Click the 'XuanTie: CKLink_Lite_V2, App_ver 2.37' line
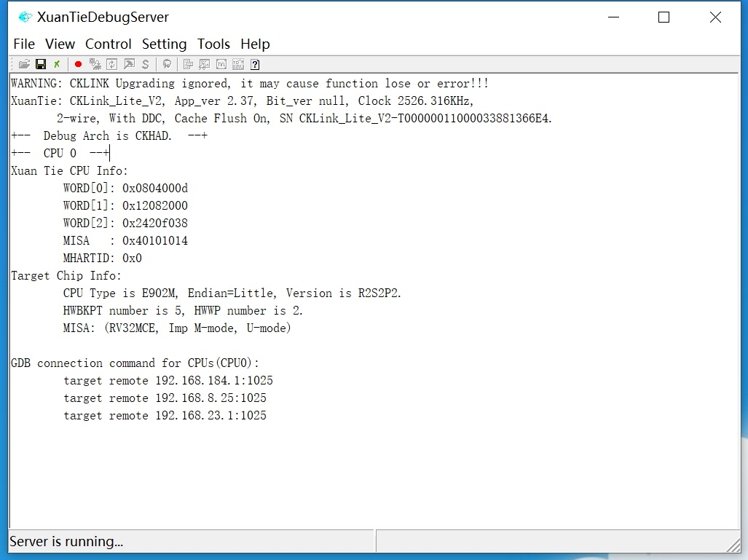The height and width of the screenshot is (560, 748). (243, 101)
